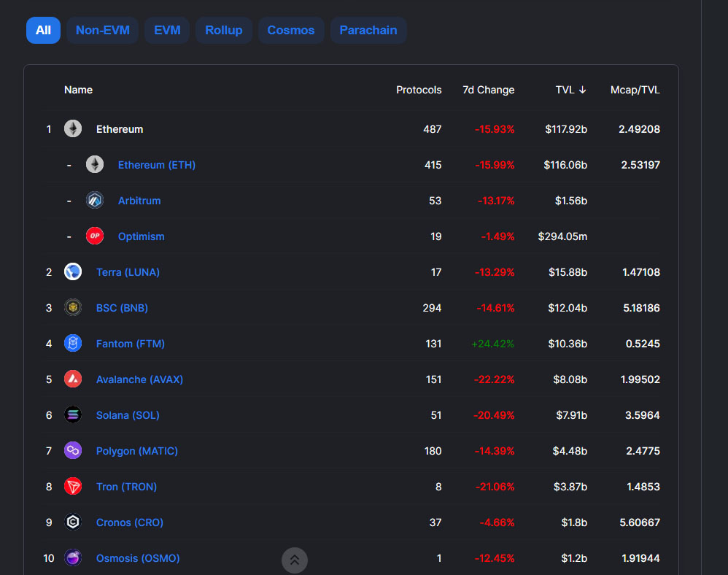Filter chains by Rollup tab

point(224,30)
